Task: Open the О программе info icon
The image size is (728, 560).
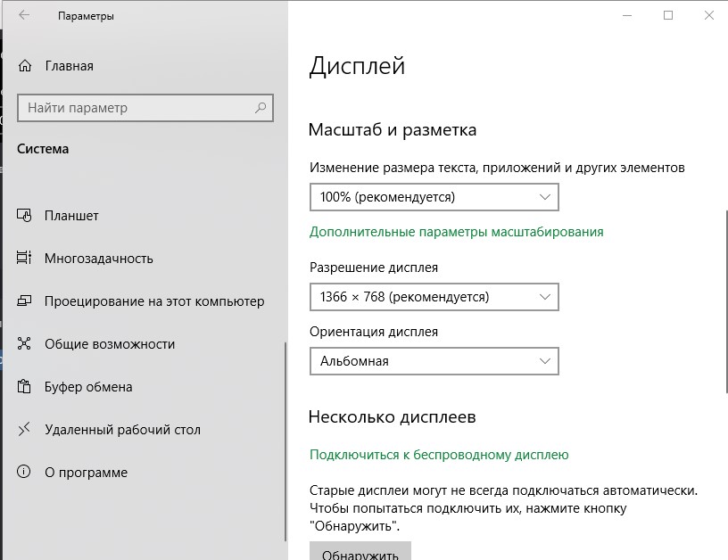Action: point(24,472)
